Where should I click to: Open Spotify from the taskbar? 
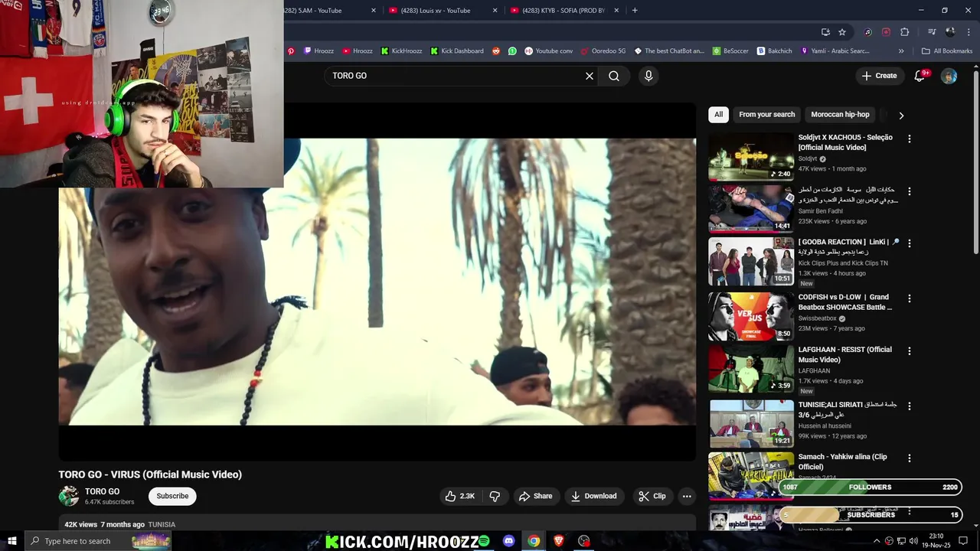click(x=484, y=541)
